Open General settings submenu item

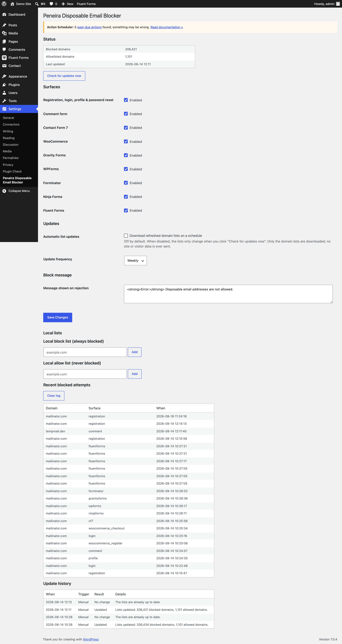click(x=8, y=118)
